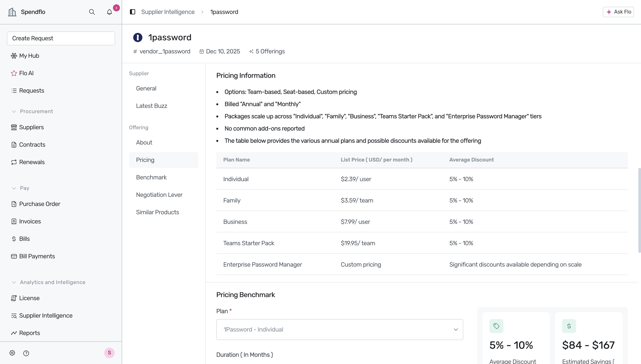The image size is (641, 364).
Task: Click the Ask Flo button
Action: click(618, 12)
